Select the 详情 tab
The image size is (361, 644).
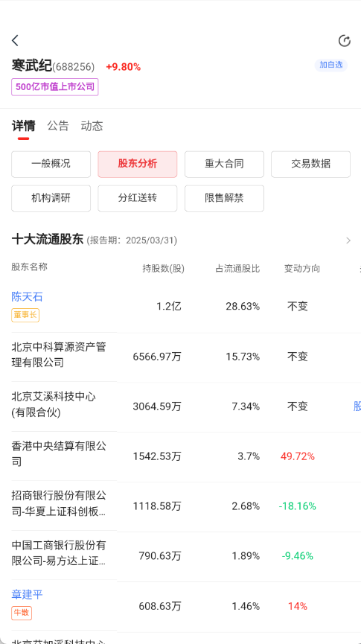click(x=23, y=126)
